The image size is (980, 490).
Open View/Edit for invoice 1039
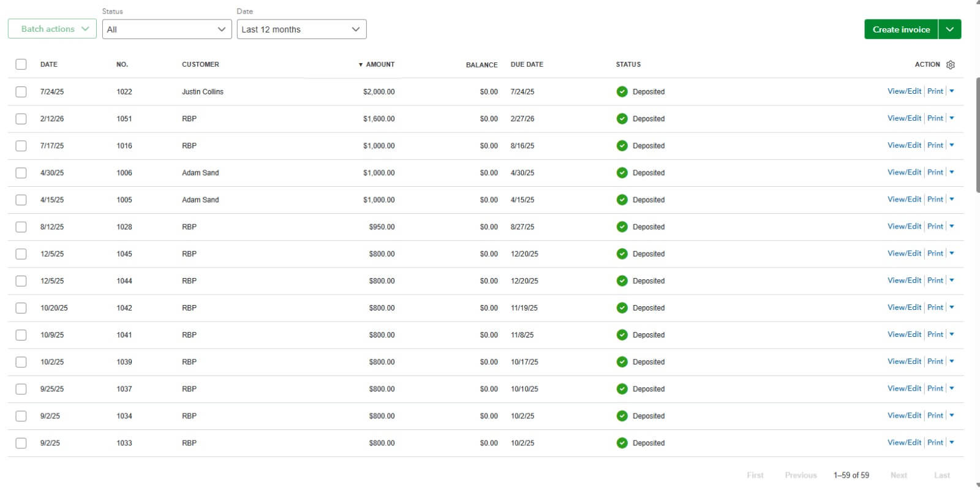(904, 361)
